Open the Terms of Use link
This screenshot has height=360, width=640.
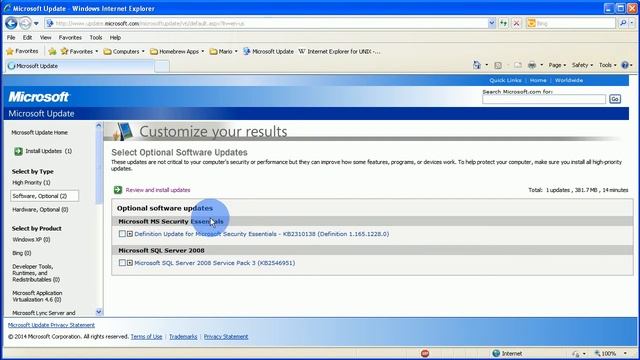tap(146, 337)
